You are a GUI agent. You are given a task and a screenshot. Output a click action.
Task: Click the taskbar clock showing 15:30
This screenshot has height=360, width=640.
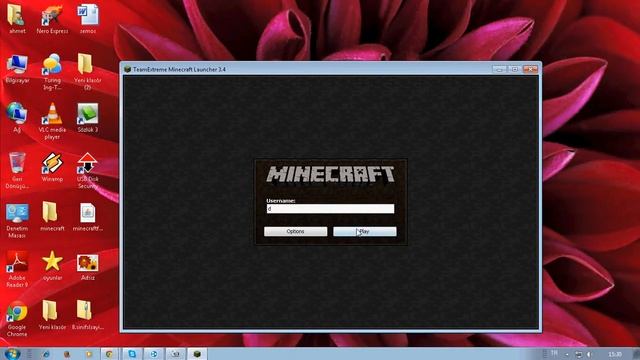tap(615, 354)
